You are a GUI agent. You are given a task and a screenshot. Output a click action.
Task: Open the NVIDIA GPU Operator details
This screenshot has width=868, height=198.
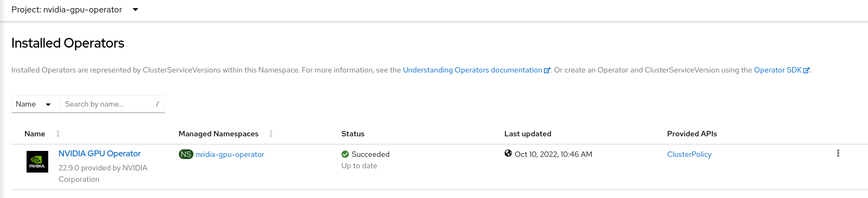pos(100,154)
